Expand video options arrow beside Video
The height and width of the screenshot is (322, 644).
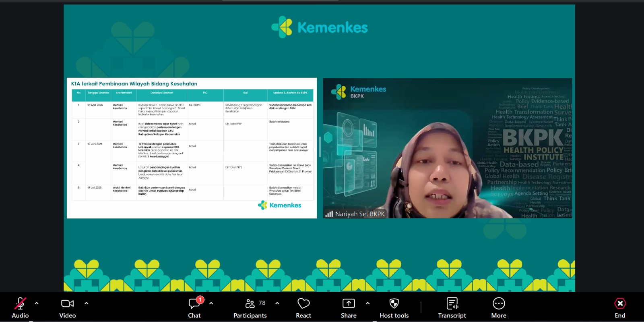pos(86,303)
